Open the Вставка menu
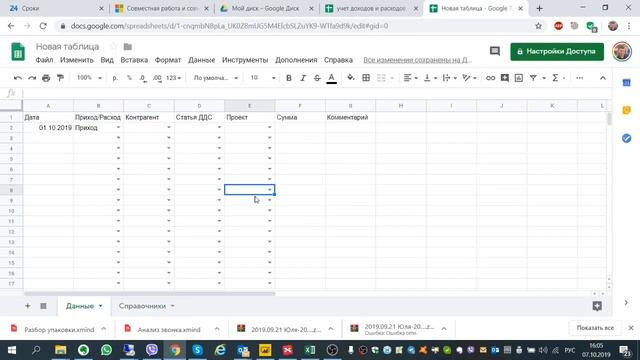This screenshot has height=360, width=640. point(134,60)
